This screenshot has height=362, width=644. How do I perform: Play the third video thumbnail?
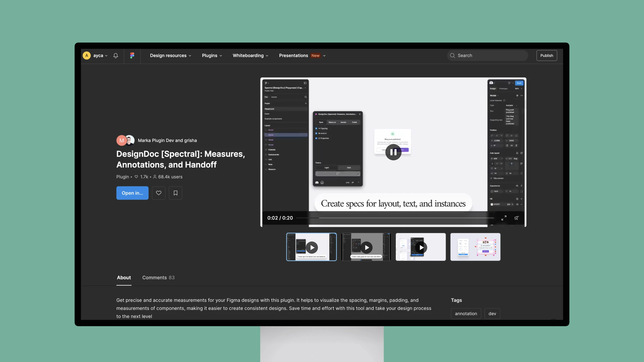(x=421, y=247)
